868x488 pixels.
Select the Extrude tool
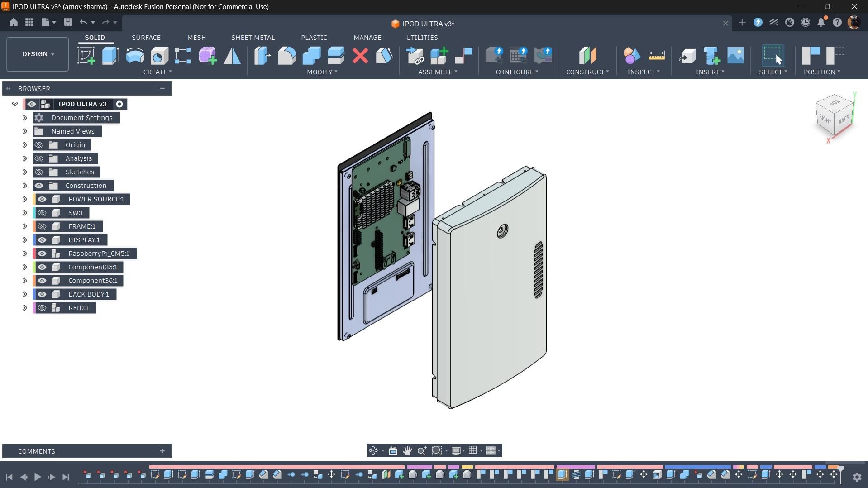click(110, 56)
